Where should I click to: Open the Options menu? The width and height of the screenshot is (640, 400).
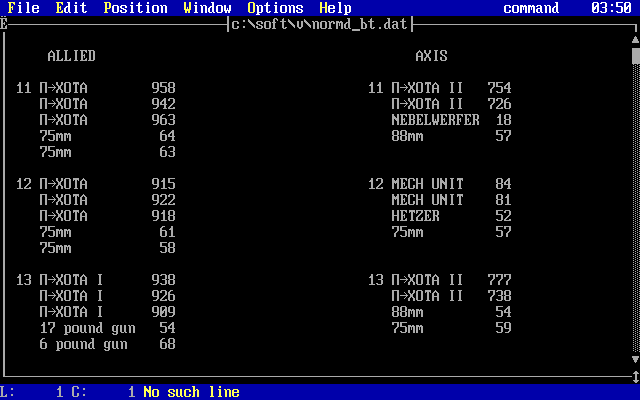point(275,8)
